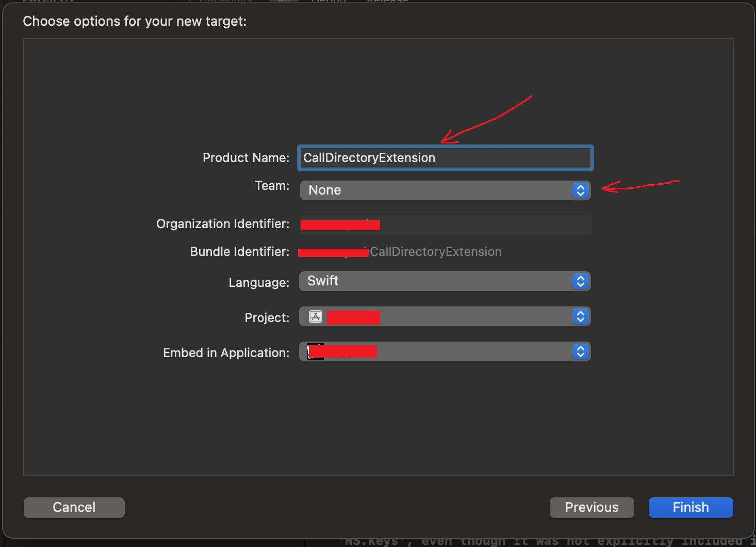756x547 pixels.
Task: Click the chevron icon on Embed in Application
Action: [580, 351]
